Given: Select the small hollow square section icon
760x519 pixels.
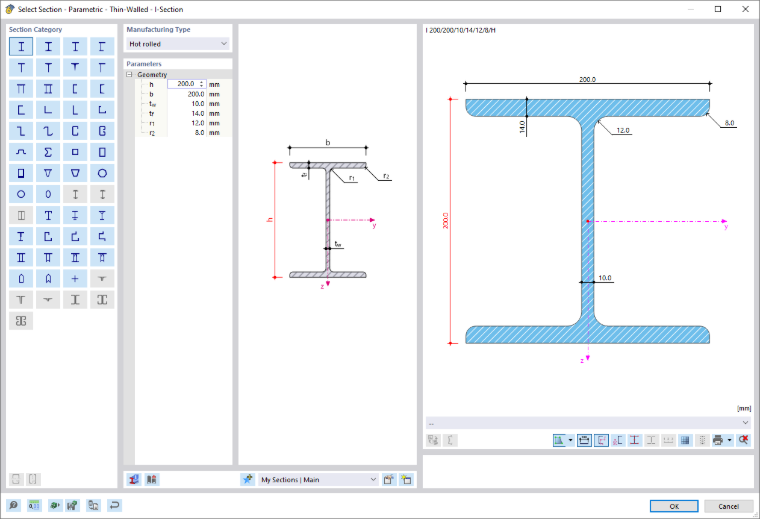Looking at the screenshot, I should tap(75, 152).
